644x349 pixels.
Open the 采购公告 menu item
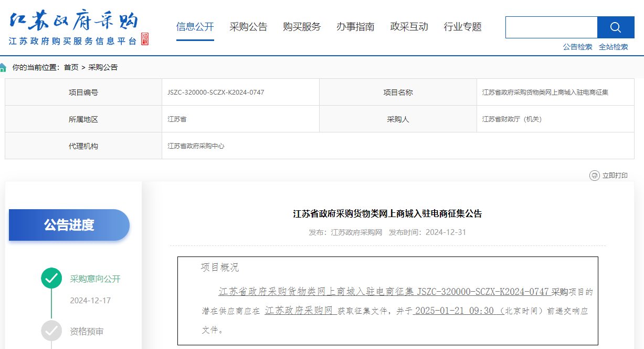248,27
